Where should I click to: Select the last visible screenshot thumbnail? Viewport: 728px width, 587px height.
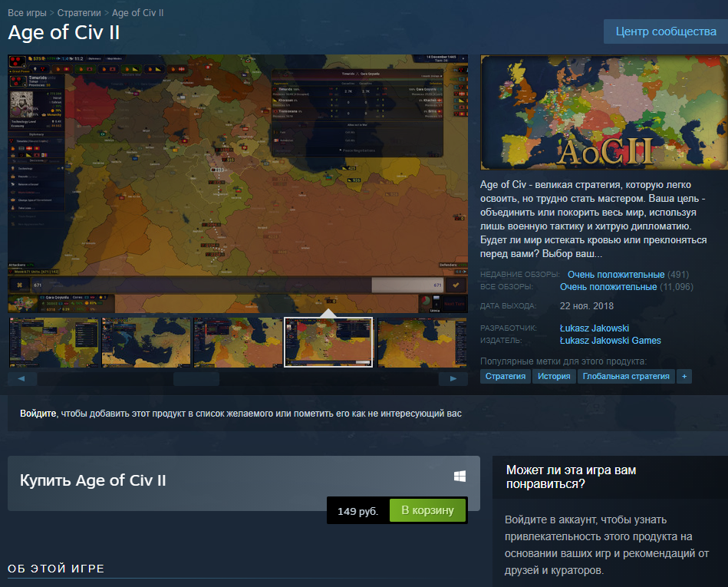pos(422,342)
